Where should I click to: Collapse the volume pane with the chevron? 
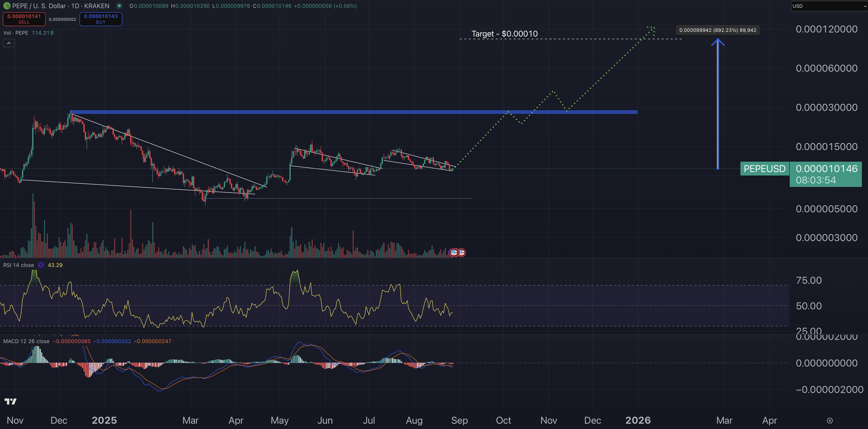coord(8,43)
